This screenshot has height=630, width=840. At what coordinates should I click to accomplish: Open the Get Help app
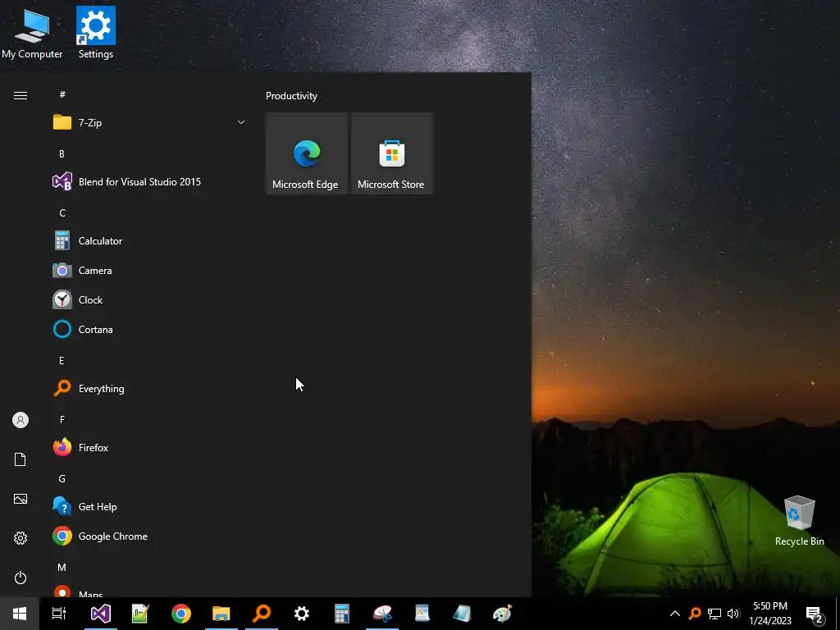pos(150,507)
